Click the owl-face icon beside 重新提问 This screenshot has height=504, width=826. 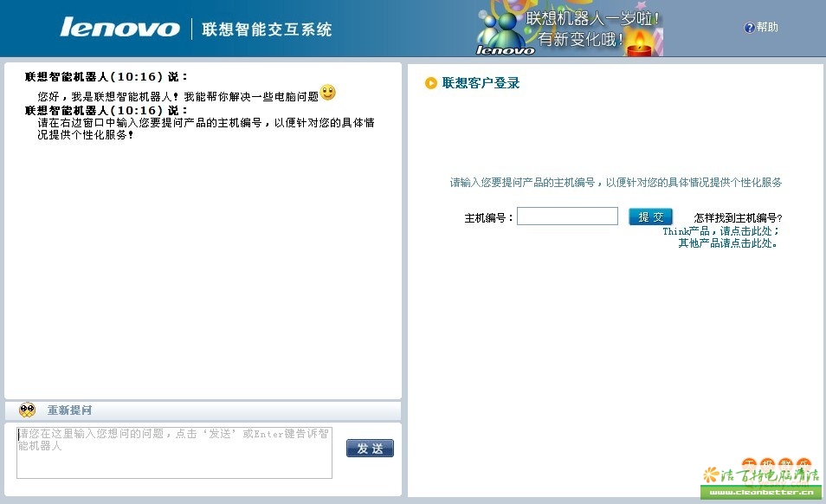[27, 410]
